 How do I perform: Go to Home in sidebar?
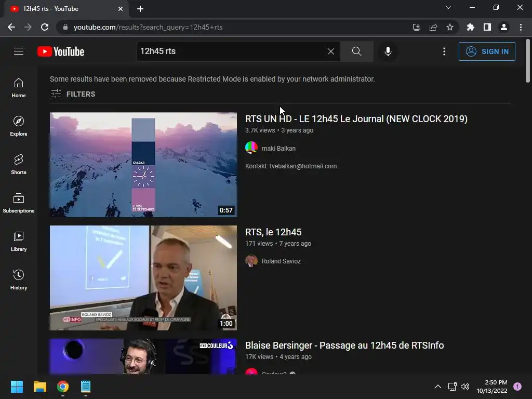point(19,88)
